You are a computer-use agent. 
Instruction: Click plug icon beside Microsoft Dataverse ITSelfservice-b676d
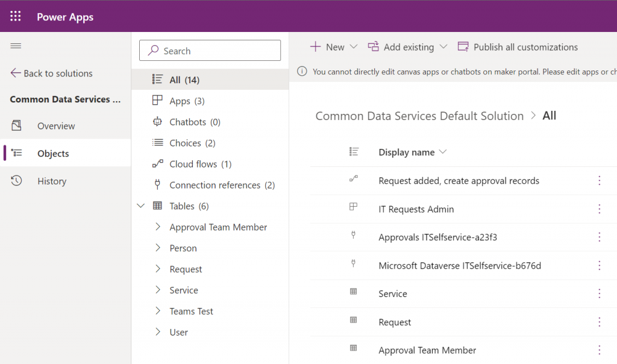click(x=353, y=263)
